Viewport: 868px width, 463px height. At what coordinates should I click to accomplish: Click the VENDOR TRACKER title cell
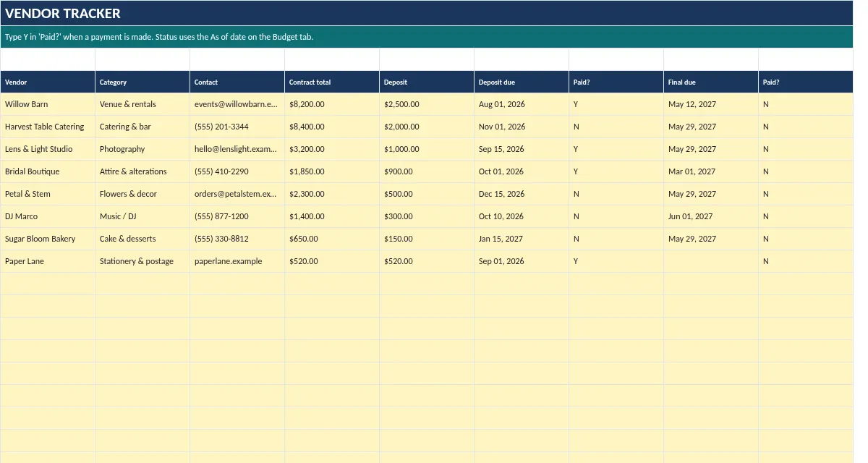click(x=427, y=13)
